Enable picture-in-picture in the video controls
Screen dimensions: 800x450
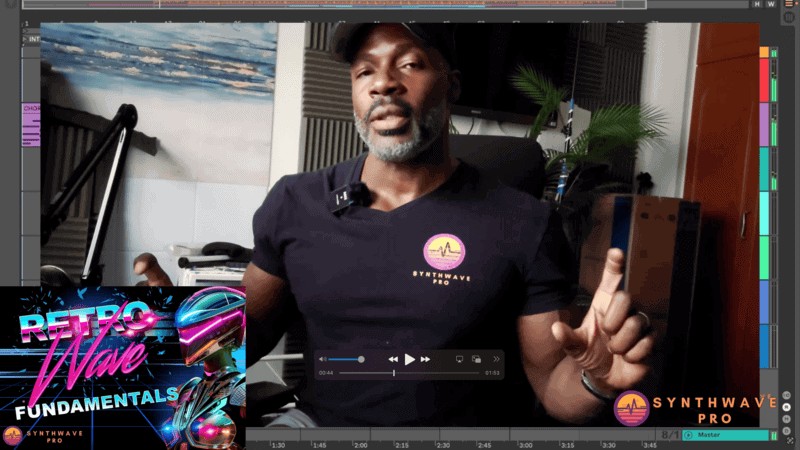pos(477,359)
